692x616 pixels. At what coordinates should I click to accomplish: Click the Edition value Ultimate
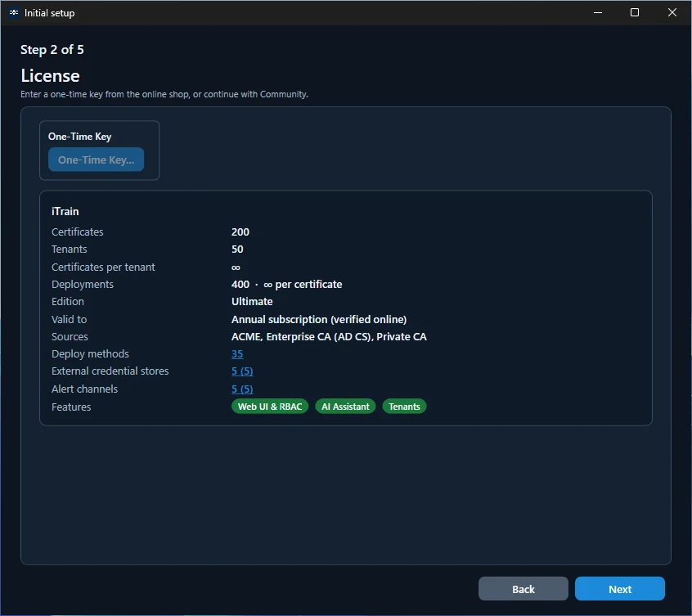[252, 301]
